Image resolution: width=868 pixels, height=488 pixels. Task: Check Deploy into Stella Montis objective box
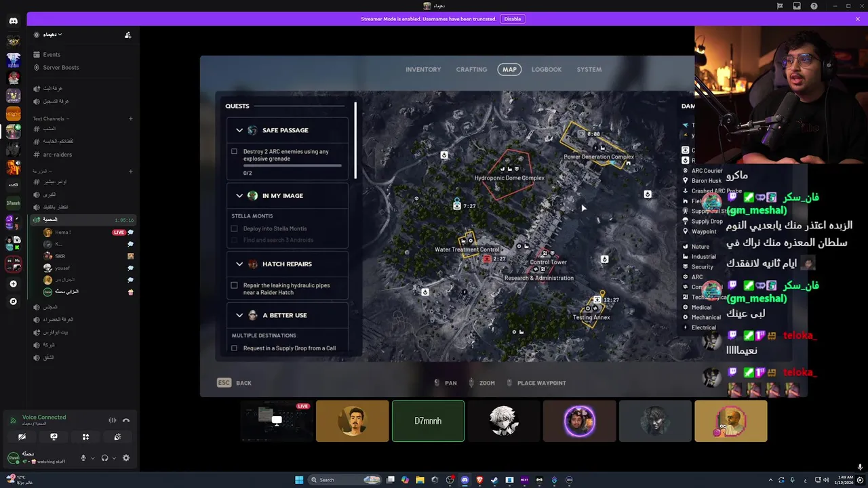[x=235, y=229]
